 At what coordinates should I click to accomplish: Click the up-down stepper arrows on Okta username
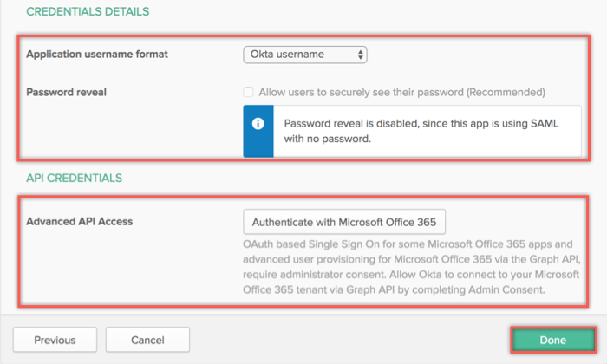tap(361, 55)
